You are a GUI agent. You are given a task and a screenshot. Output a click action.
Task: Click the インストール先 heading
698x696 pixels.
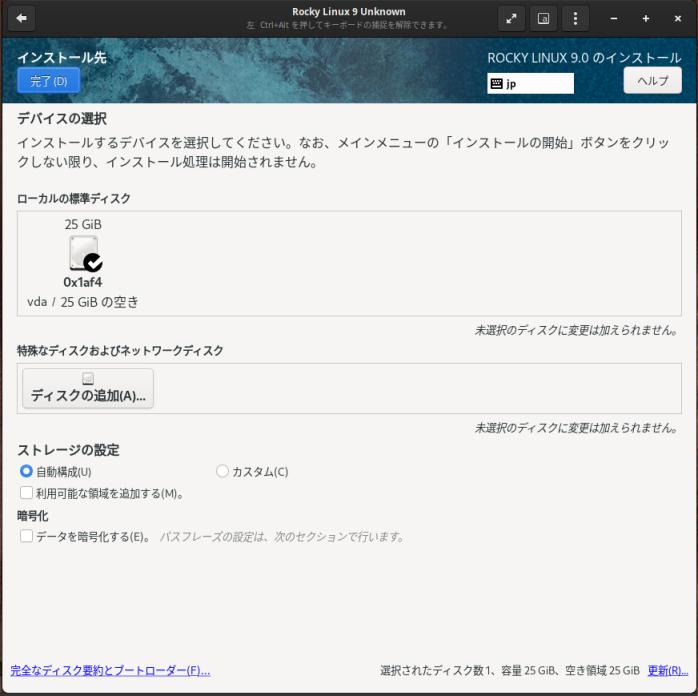coord(62,57)
